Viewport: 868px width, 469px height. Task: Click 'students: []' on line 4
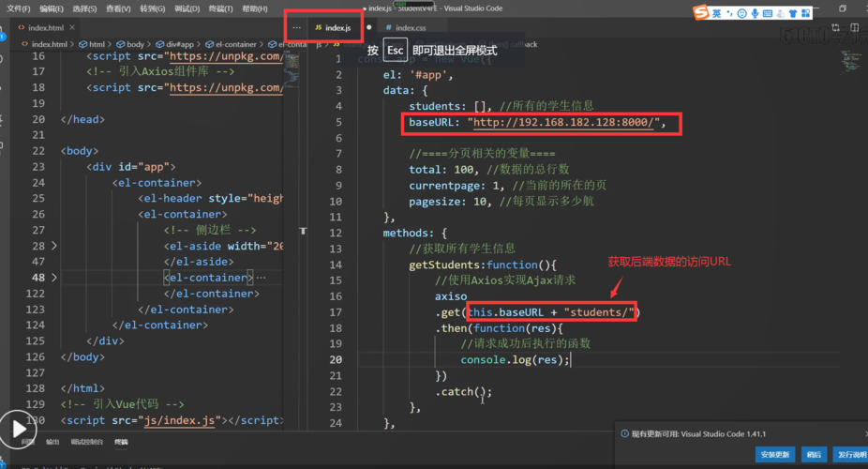(x=450, y=106)
